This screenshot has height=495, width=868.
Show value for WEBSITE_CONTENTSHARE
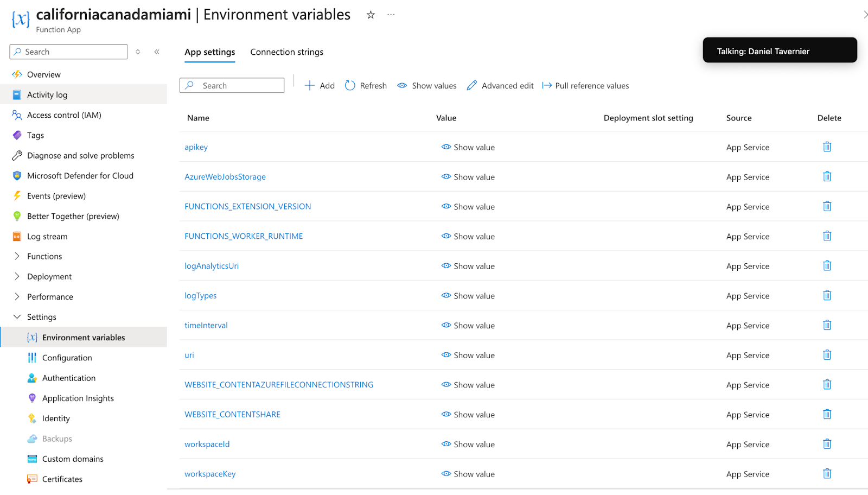tap(468, 415)
